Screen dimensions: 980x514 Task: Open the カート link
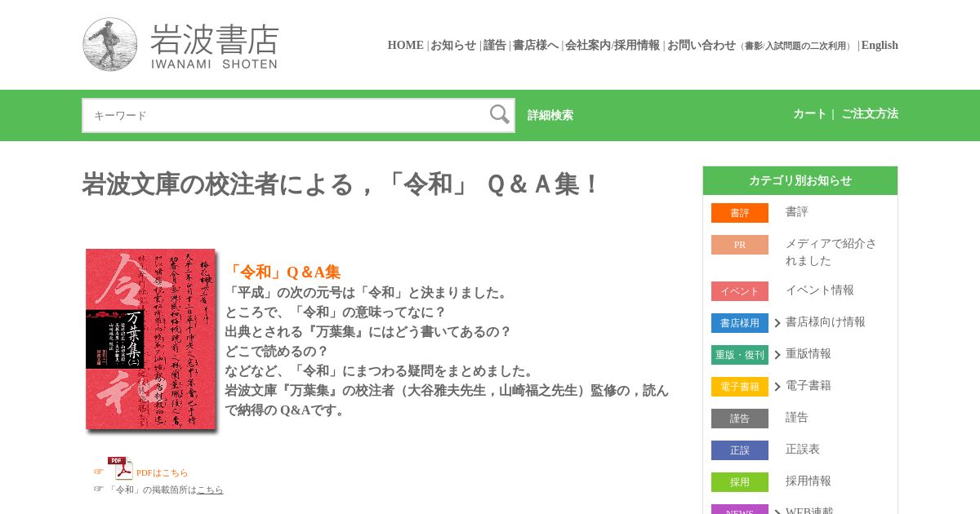pos(810,114)
